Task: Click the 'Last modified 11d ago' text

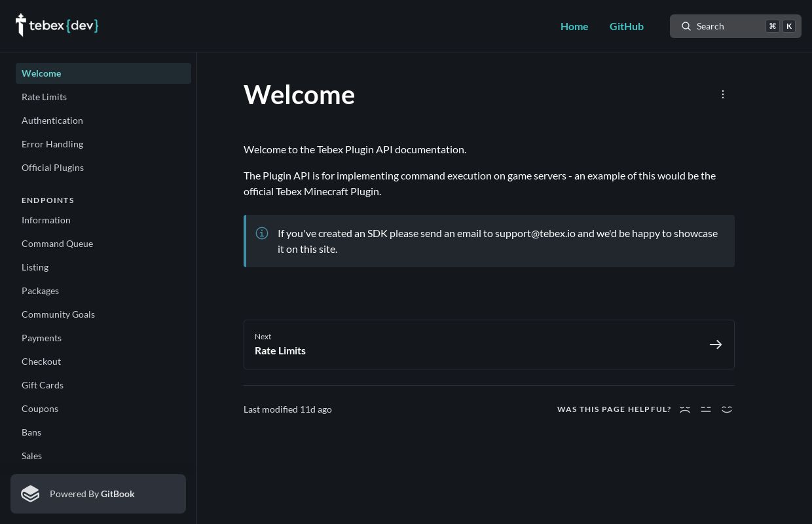Action: (287, 409)
